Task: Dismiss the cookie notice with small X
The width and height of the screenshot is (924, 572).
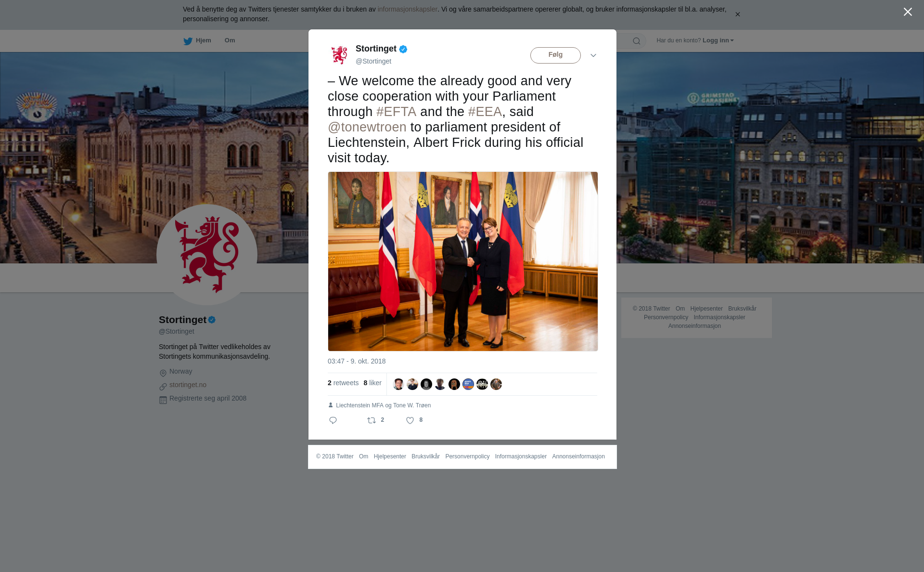Action: 737,14
